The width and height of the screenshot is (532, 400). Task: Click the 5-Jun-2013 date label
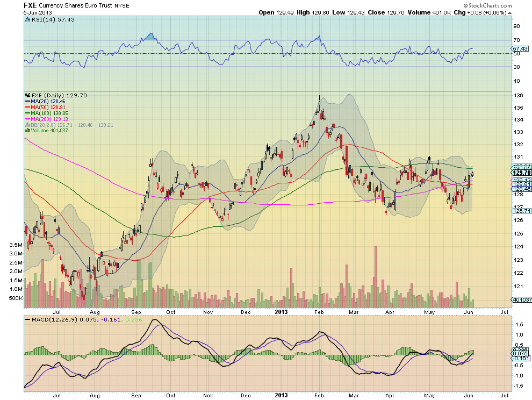click(38, 12)
